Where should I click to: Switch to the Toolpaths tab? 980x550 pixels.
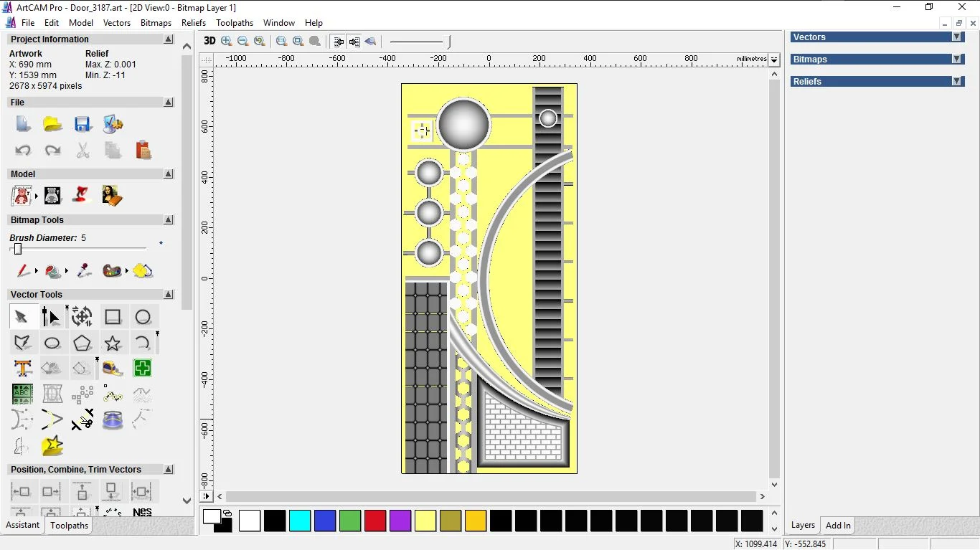point(69,526)
